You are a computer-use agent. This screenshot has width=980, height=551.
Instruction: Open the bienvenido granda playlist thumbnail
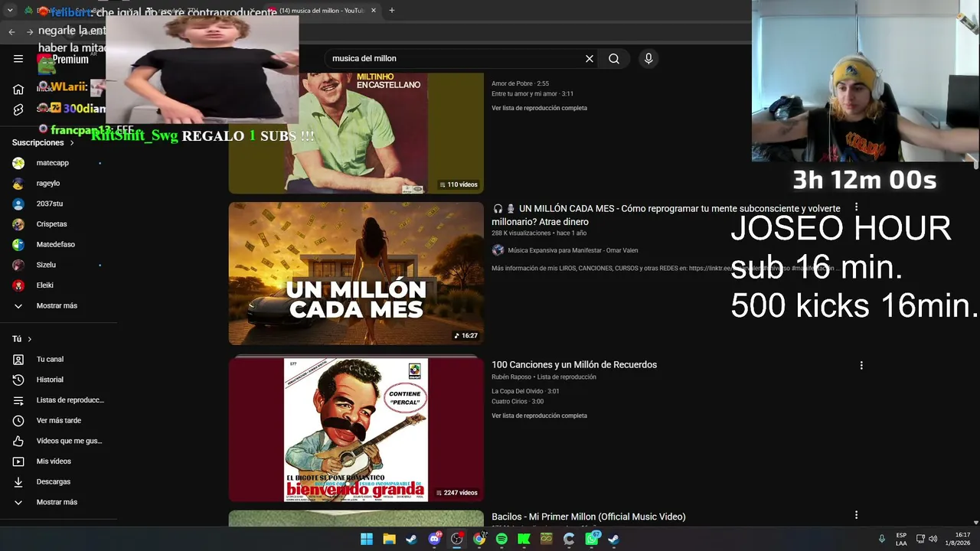tap(356, 429)
